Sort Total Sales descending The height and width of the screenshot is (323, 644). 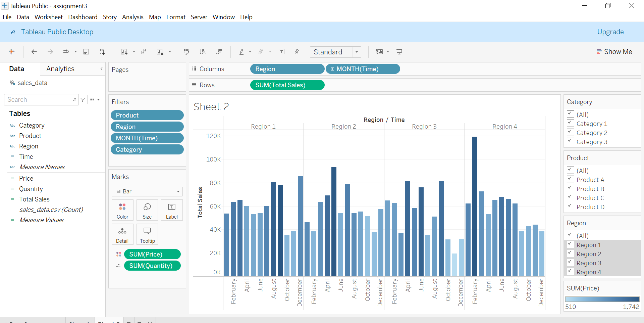click(x=219, y=52)
